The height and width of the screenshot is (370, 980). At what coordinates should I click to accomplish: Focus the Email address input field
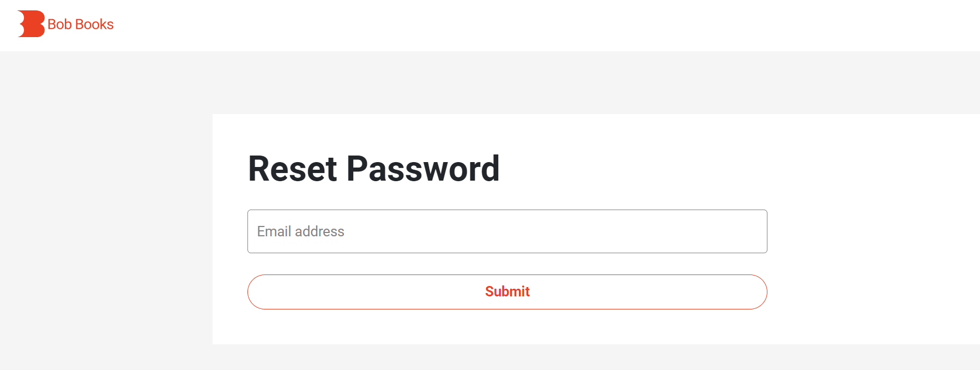(507, 231)
